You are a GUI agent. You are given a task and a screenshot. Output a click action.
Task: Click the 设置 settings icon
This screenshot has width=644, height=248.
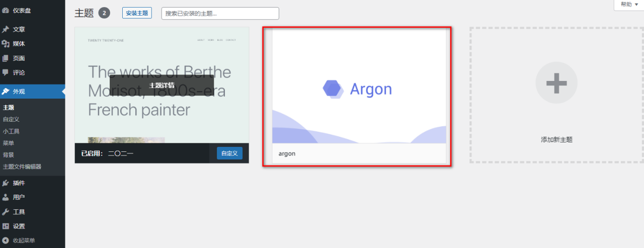coord(6,226)
